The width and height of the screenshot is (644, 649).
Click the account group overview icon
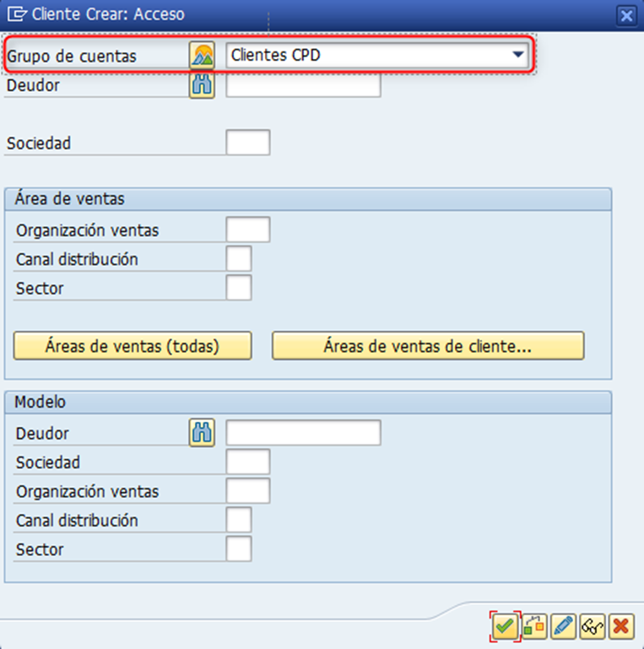[202, 55]
